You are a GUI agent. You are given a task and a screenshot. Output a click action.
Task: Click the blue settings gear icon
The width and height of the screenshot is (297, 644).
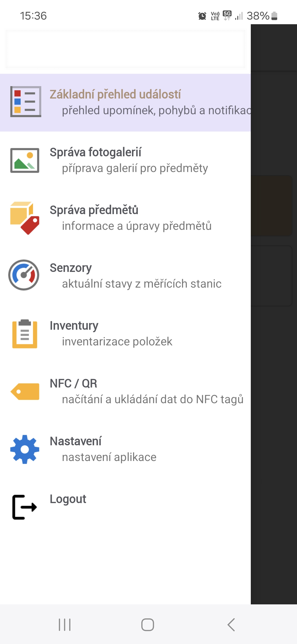point(25,449)
